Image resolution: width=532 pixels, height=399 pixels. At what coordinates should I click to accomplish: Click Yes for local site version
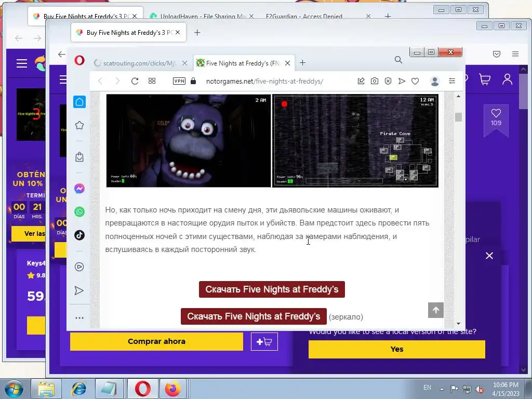396,349
